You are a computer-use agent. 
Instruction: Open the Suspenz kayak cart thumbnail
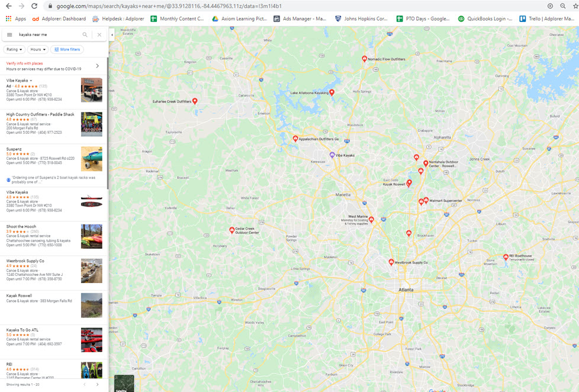click(x=92, y=159)
